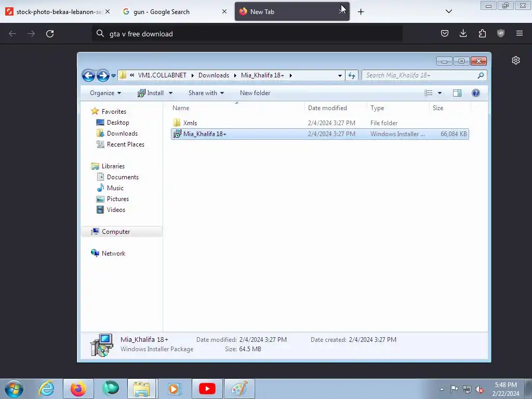532x399 pixels.
Task: Select the Documents library
Action: [x=123, y=177]
